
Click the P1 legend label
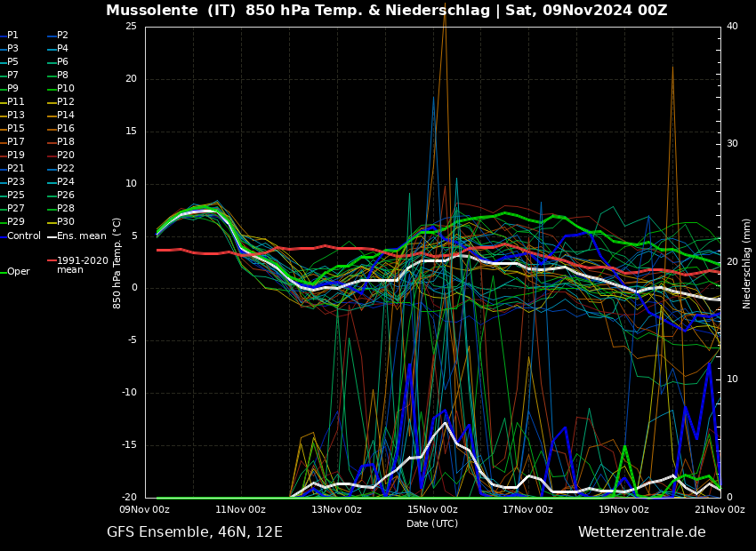pyautogui.click(x=12, y=36)
